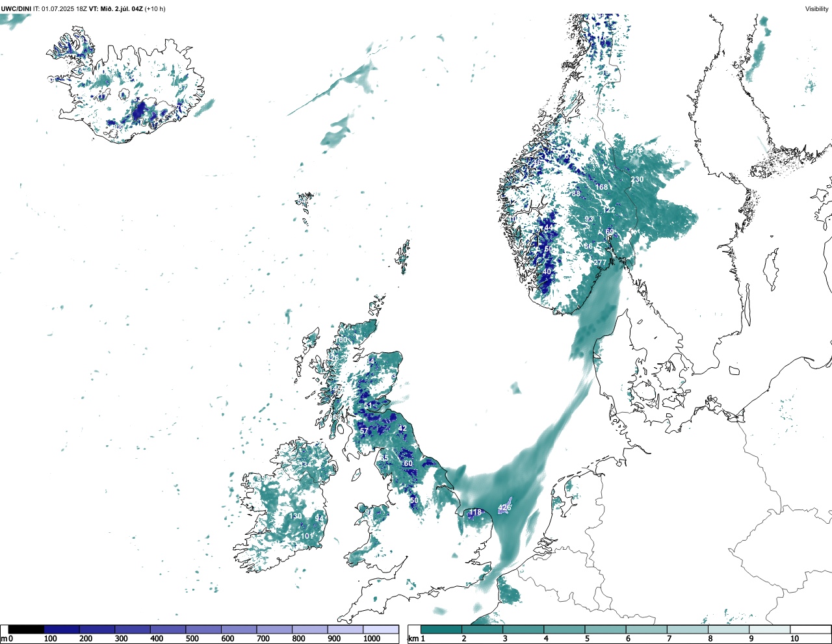The image size is (832, 644).
Task: Click the 'km' unit label in the legend
Action: (412, 639)
